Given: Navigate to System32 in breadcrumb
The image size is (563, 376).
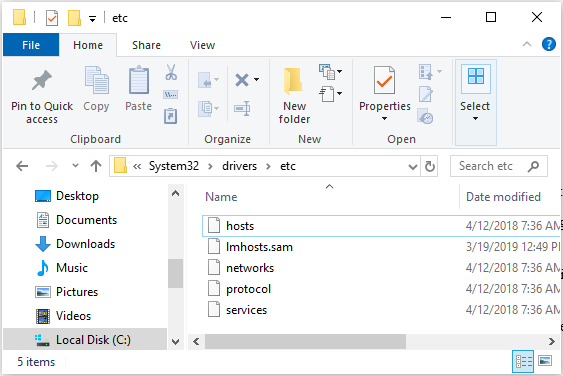Looking at the screenshot, I should [174, 166].
